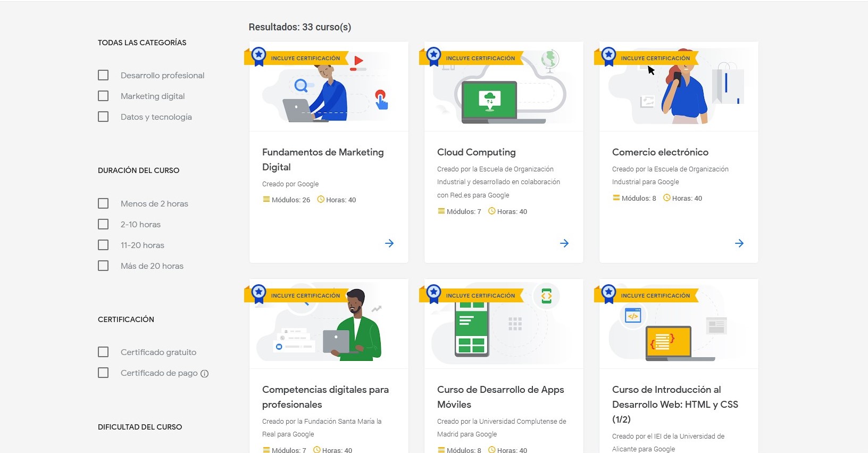The height and width of the screenshot is (453, 868).
Task: Check the Más de 20 horas box
Action: click(103, 266)
